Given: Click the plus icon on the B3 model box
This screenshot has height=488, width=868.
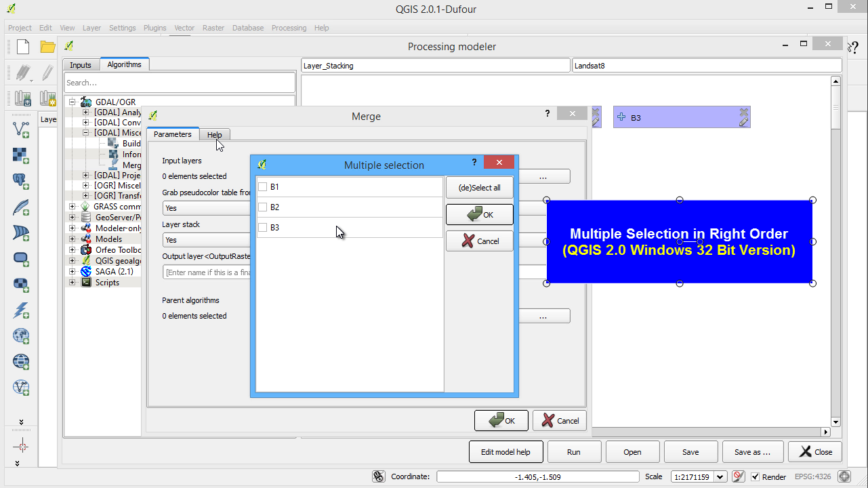Looking at the screenshot, I should 622,117.
